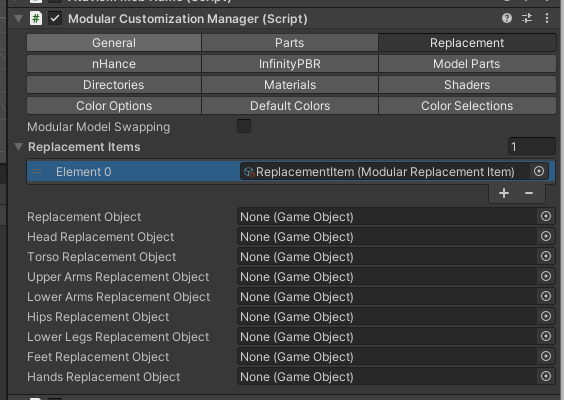Collapse the Replacement Items list
This screenshot has width=564, height=400.
coord(18,146)
